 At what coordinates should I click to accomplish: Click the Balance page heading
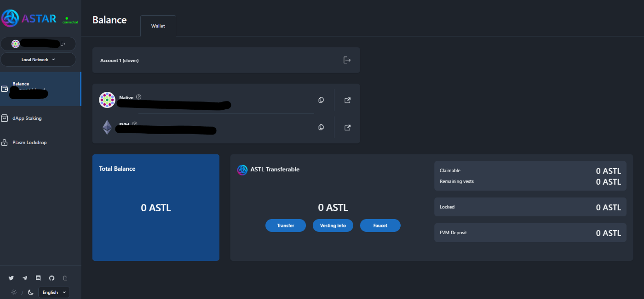point(109,20)
